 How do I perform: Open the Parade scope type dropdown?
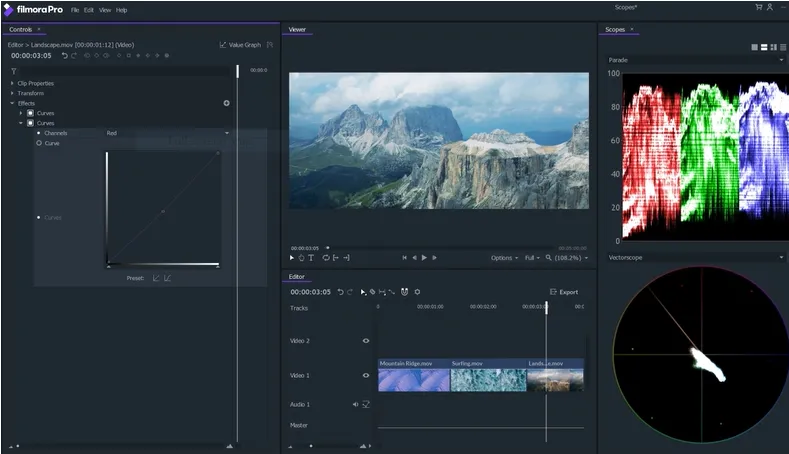696,60
